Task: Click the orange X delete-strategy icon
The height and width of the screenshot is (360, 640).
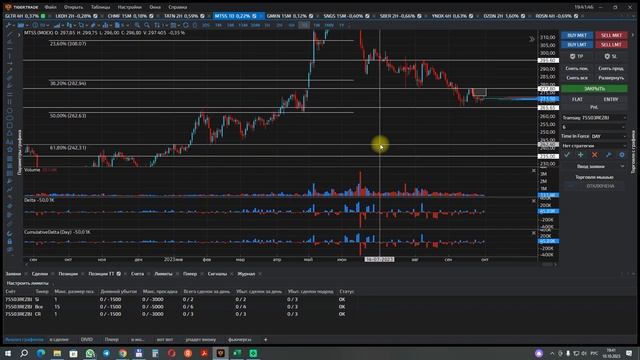Action: [594, 155]
